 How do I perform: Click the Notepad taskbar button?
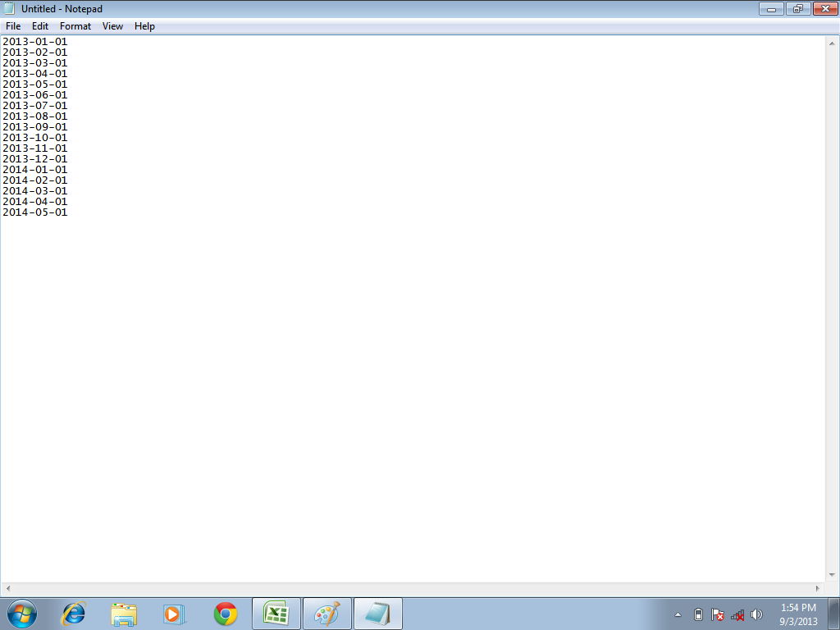click(x=378, y=614)
